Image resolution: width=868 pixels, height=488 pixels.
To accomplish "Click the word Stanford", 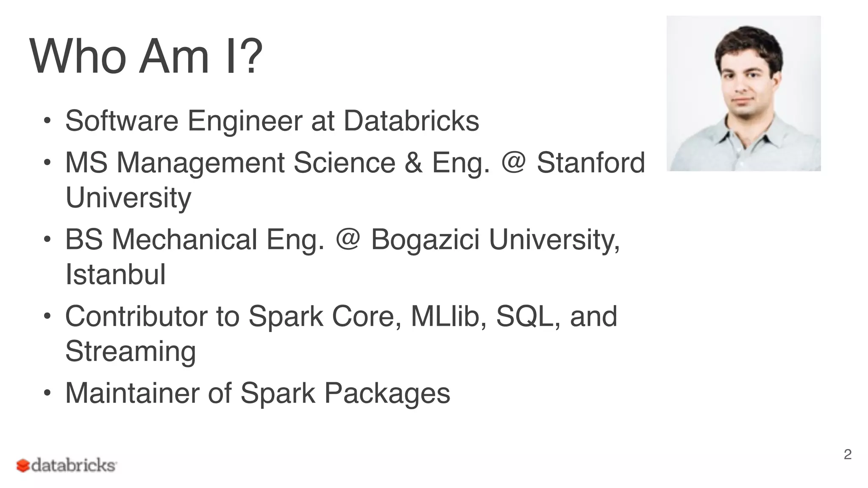I will coord(591,163).
